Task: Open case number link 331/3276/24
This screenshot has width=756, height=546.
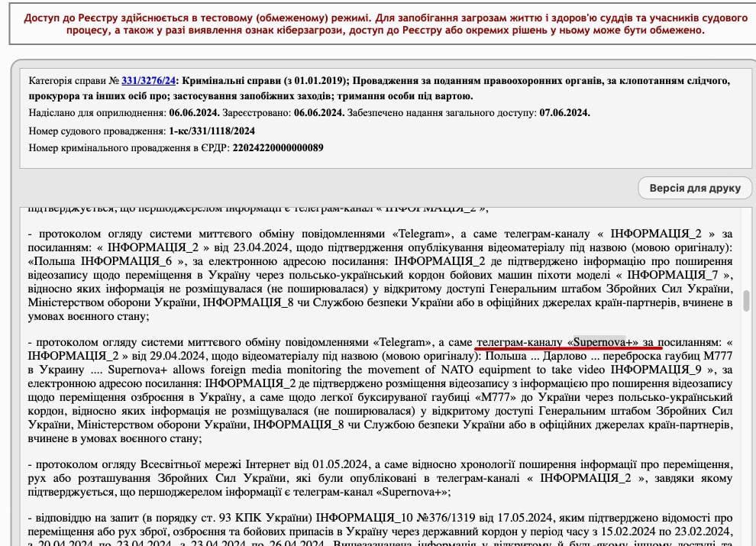Action: click(x=149, y=80)
